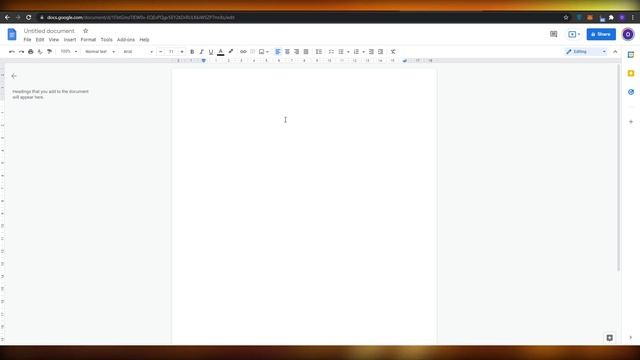The image size is (640, 360).
Task: Rename the Untitled document title
Action: click(49, 31)
